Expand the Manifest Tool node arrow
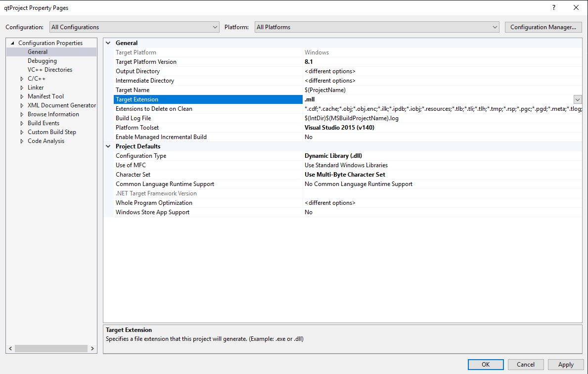 [x=22, y=96]
